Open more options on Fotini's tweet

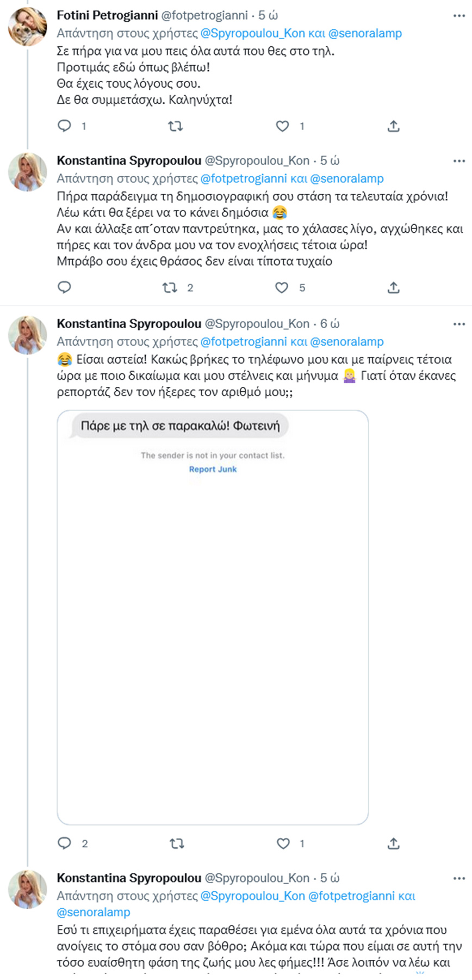(x=459, y=16)
